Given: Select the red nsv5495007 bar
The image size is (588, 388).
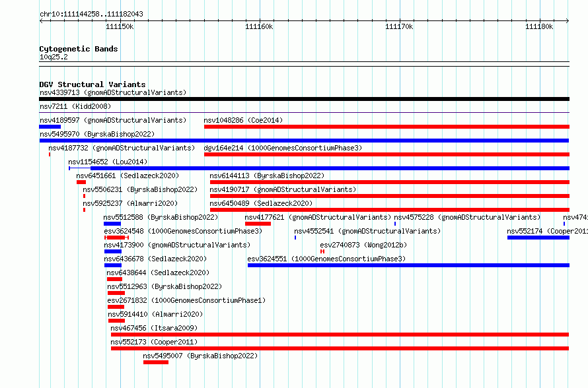Looking at the screenshot, I should [x=156, y=362].
